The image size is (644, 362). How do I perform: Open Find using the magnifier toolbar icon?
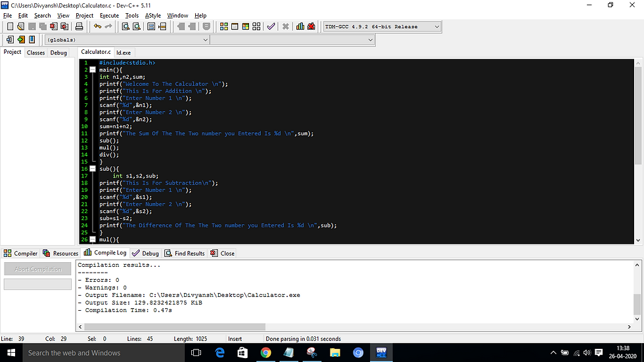(126, 26)
